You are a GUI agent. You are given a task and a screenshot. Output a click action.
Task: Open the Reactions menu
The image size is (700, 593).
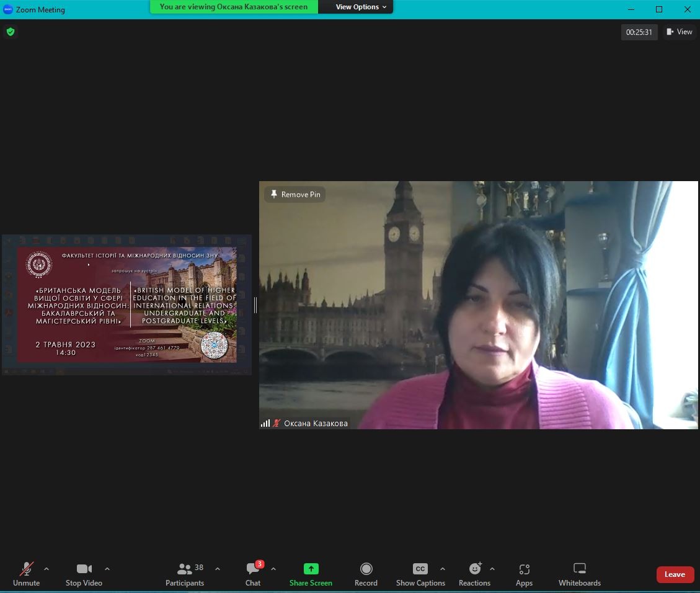coord(474,574)
